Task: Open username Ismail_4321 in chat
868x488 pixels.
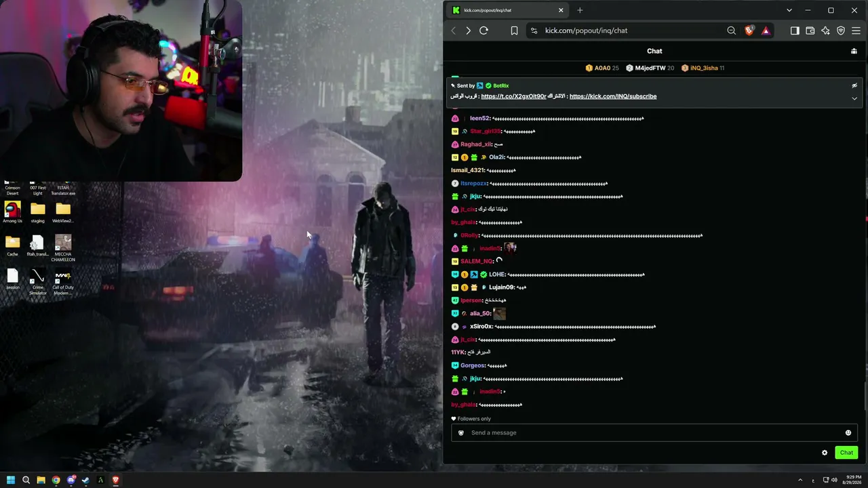Action: (x=468, y=170)
